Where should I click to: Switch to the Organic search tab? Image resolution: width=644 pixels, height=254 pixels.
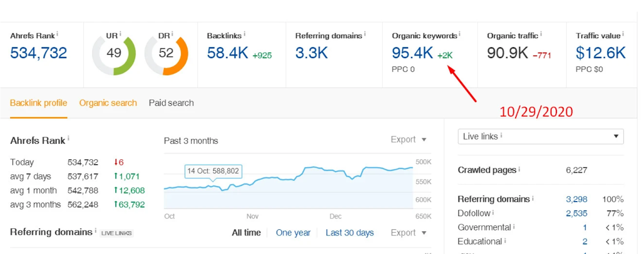[108, 103]
